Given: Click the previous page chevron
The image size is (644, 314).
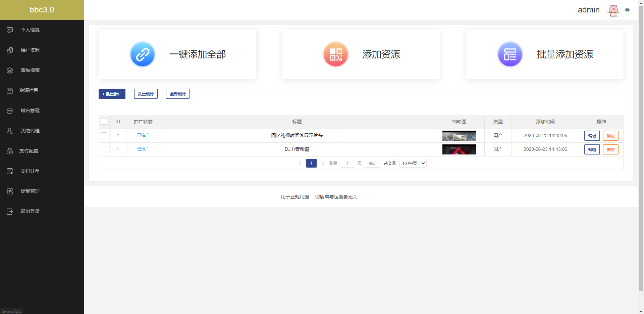Looking at the screenshot, I should [x=300, y=163].
